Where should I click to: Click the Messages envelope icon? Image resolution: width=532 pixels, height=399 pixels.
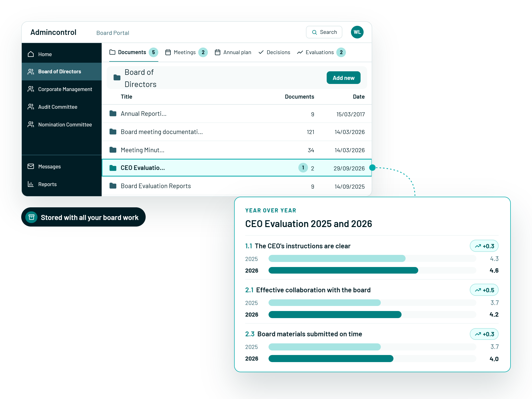click(31, 166)
